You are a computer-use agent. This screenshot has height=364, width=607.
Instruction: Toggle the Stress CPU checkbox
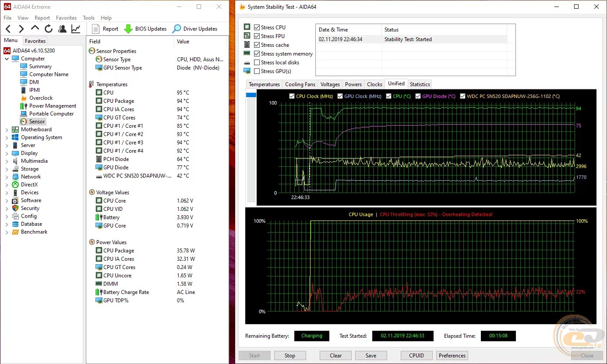[257, 28]
